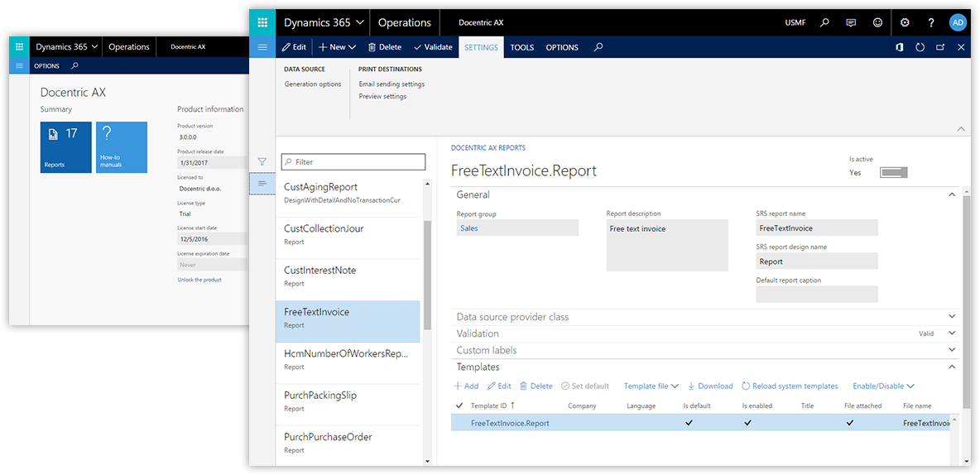Open the Dynamics 365 dropdown in back window
980x475 pixels.
coord(67,47)
